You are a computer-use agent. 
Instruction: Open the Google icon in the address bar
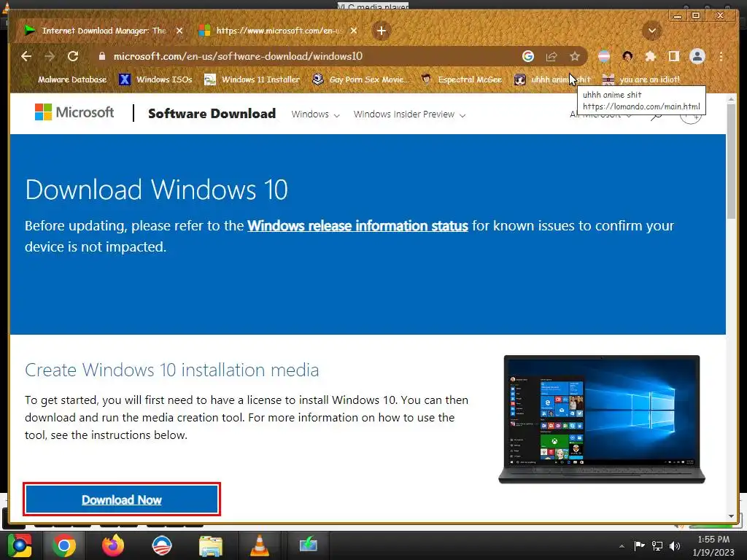pos(528,56)
